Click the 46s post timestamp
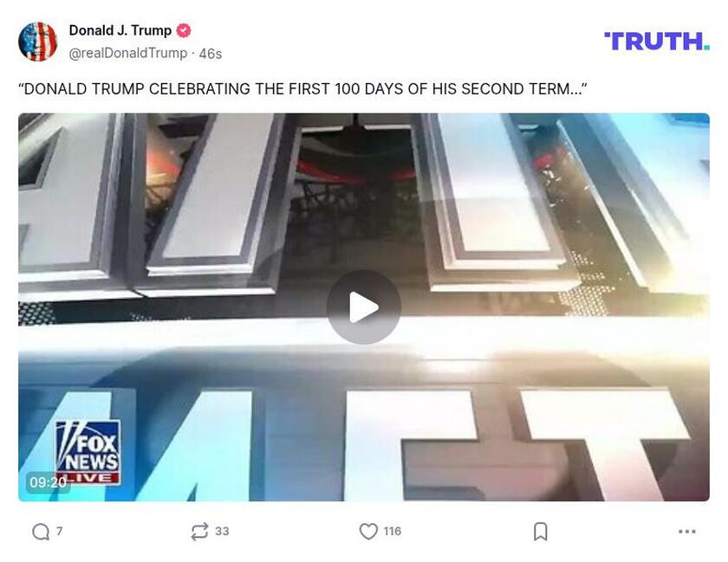 click(x=211, y=54)
